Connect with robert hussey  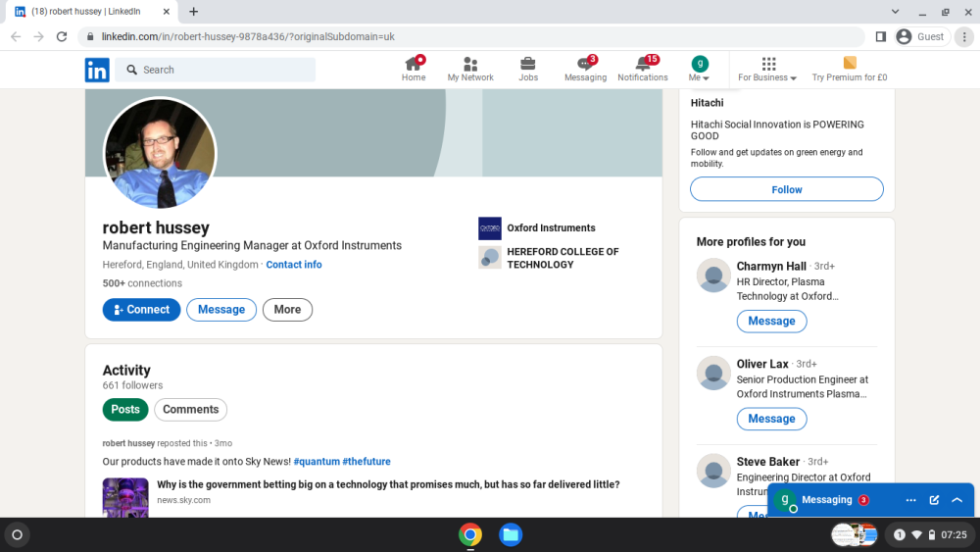click(141, 310)
